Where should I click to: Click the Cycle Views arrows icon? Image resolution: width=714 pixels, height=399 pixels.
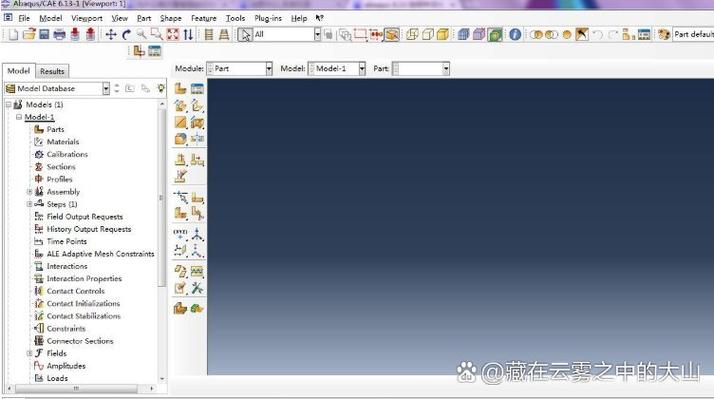188,34
